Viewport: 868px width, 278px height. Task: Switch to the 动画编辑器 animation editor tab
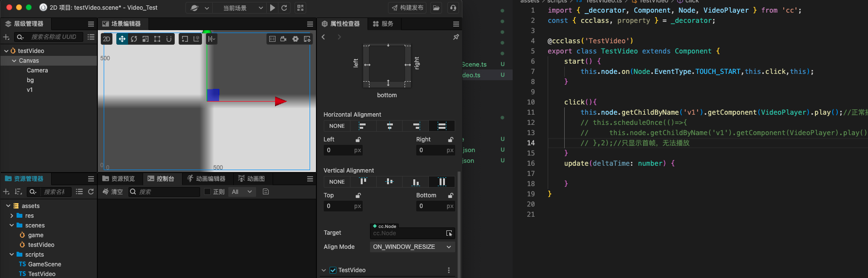(x=206, y=179)
